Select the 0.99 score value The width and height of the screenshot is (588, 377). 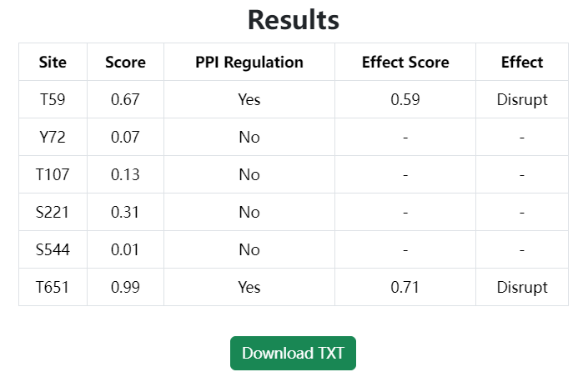(125, 288)
